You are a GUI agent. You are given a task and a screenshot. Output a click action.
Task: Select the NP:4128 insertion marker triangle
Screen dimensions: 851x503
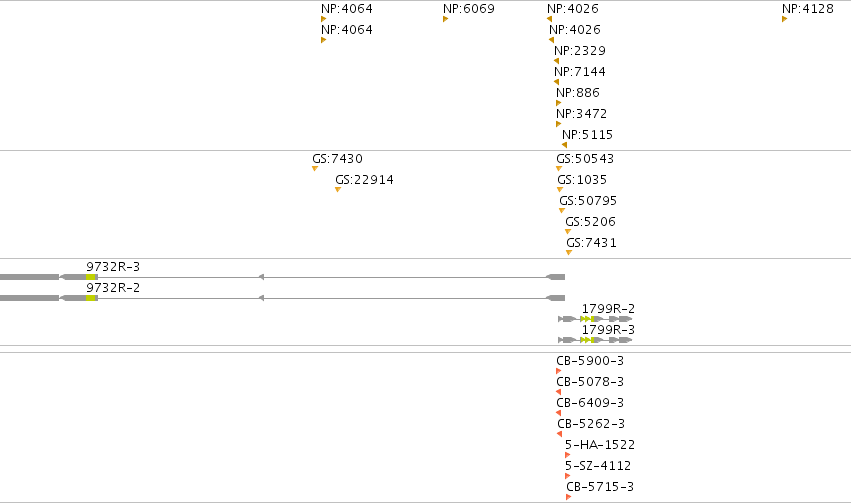point(784,19)
